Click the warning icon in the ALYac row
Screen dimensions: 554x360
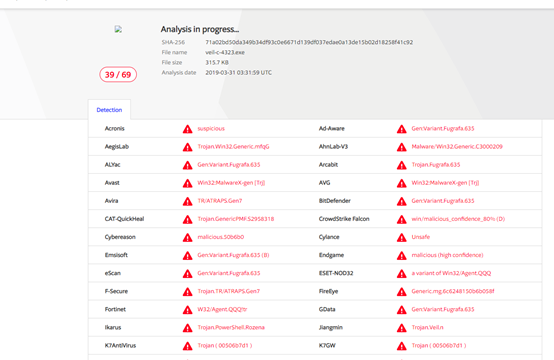188,165
